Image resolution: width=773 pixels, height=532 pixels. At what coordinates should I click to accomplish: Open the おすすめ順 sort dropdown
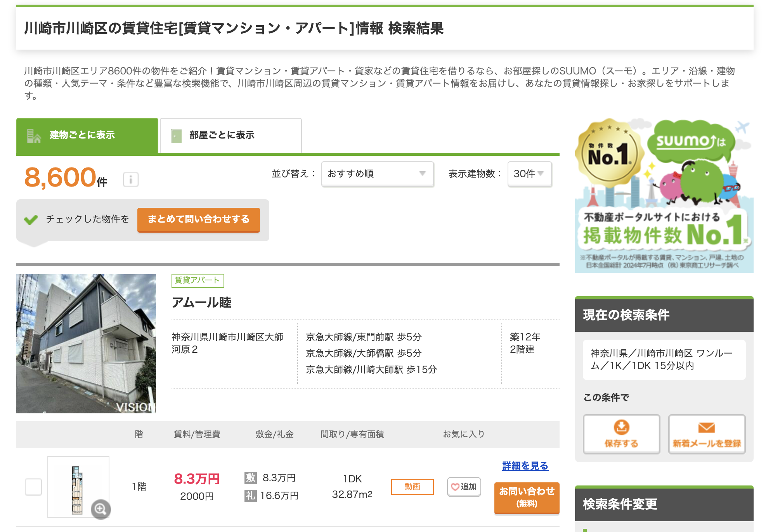click(x=377, y=174)
